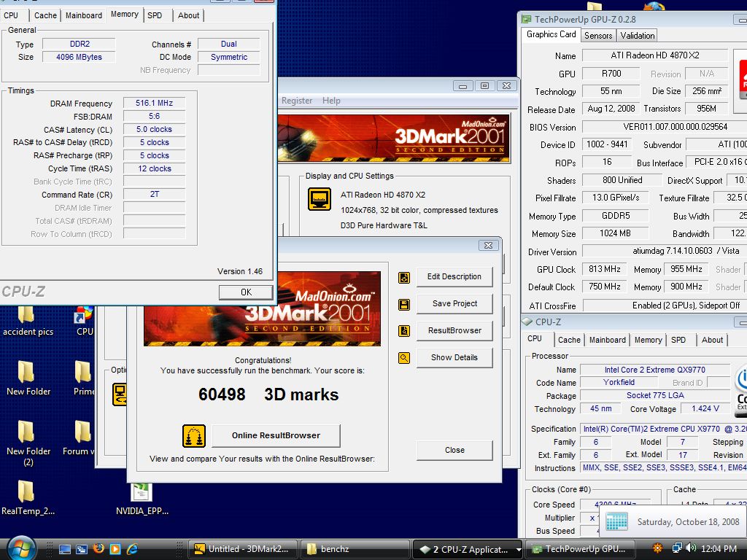This screenshot has width=747, height=560.
Task: Click the '60498' score text
Action: coord(222,394)
